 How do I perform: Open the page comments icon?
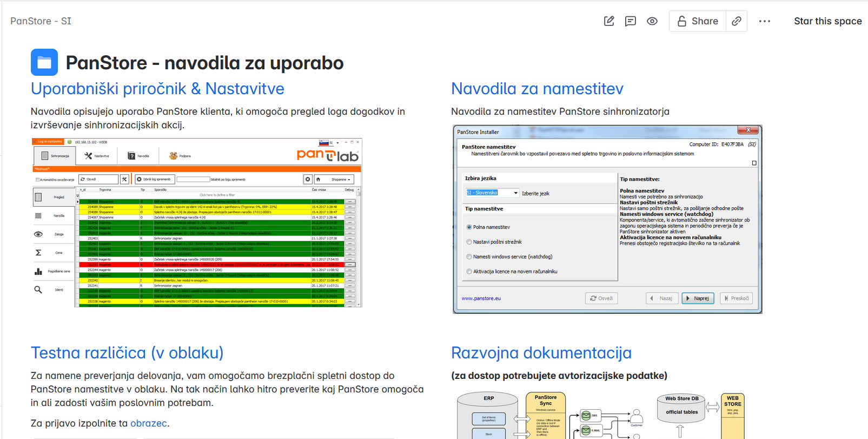pyautogui.click(x=631, y=21)
